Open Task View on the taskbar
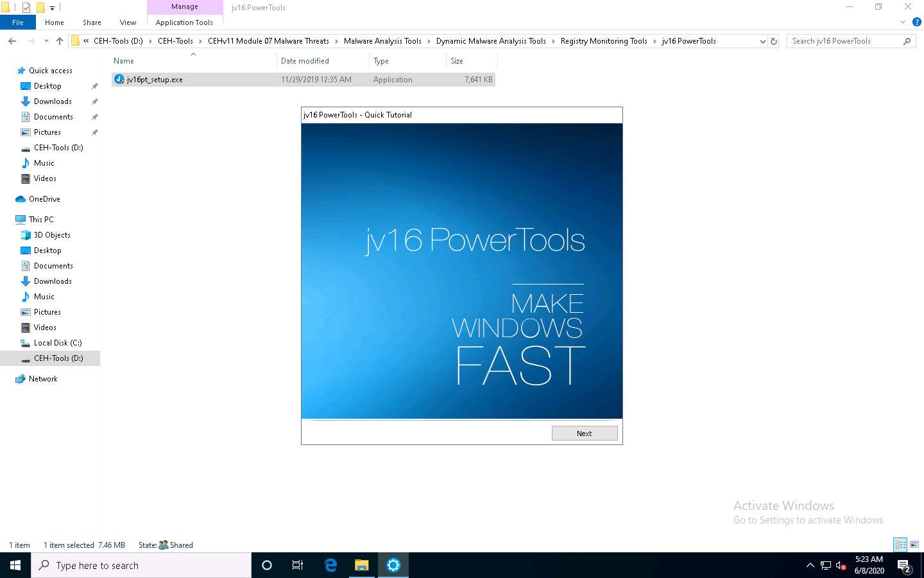The width and height of the screenshot is (924, 578). (x=298, y=565)
